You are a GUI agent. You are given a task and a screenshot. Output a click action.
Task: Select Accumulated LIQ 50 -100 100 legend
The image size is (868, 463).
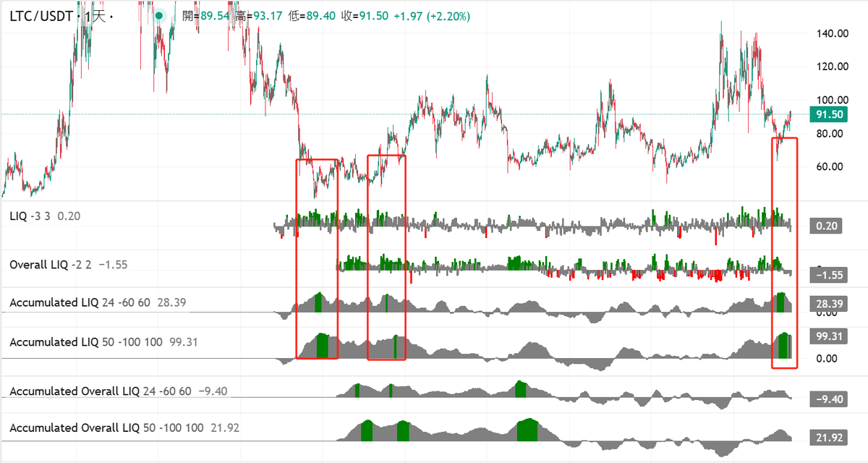[x=103, y=341]
